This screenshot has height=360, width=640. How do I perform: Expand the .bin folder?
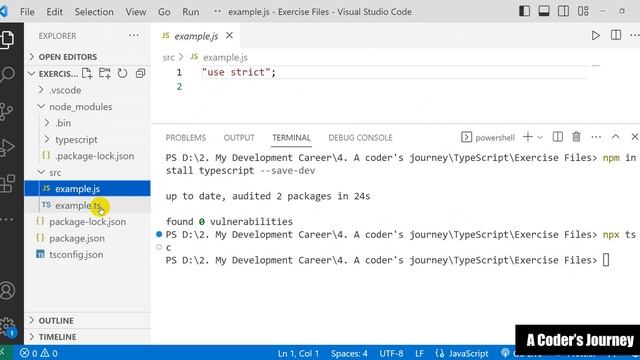(x=87, y=123)
